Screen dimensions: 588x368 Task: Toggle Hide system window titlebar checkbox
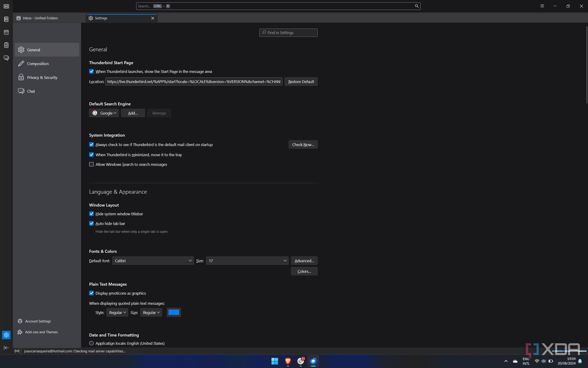(x=91, y=214)
